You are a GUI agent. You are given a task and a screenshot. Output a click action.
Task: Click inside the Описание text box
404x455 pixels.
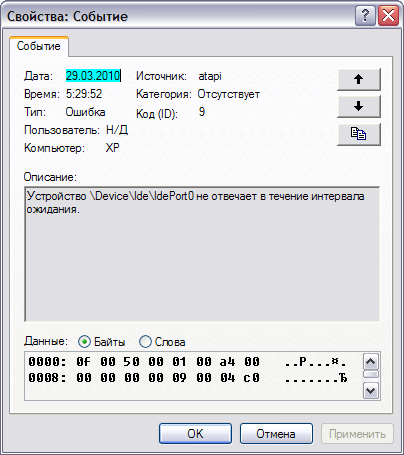tap(202, 254)
